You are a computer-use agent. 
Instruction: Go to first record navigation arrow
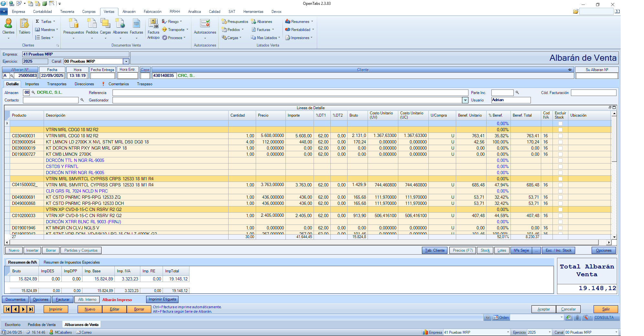click(x=7, y=309)
